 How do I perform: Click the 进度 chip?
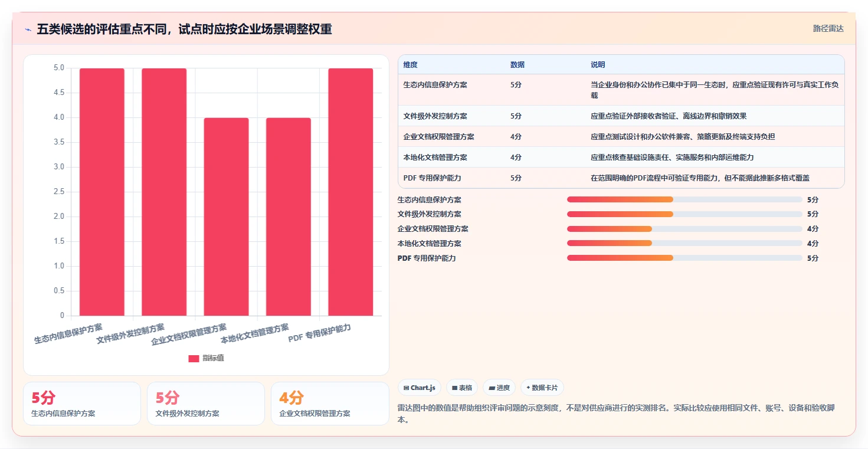[499, 388]
